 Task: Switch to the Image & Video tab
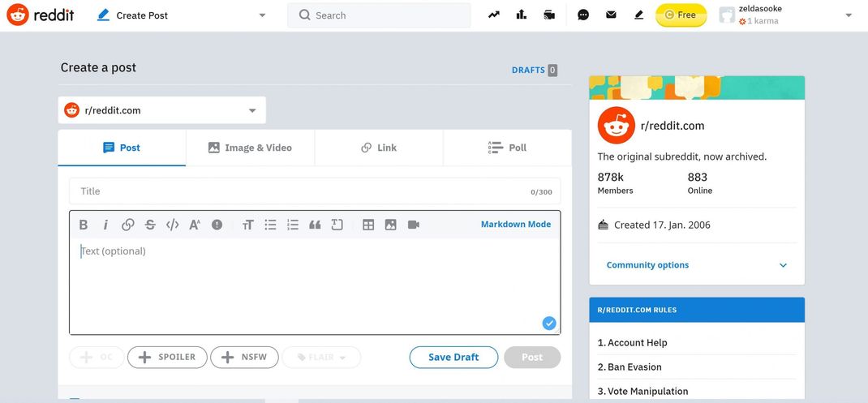250,148
